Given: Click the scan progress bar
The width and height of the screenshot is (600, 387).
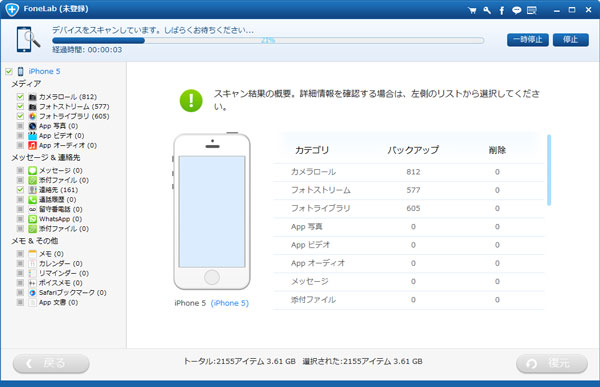Looking at the screenshot, I should pos(268,41).
